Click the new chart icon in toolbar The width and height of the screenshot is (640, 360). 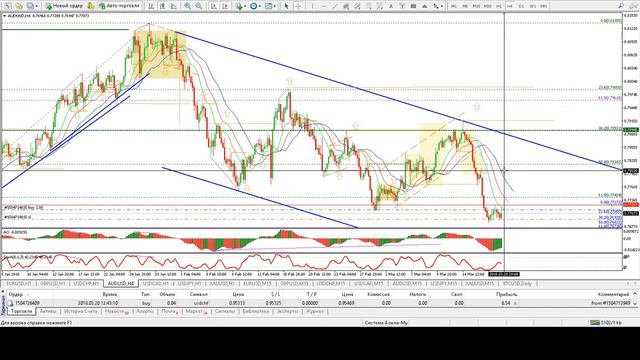pos(7,6)
